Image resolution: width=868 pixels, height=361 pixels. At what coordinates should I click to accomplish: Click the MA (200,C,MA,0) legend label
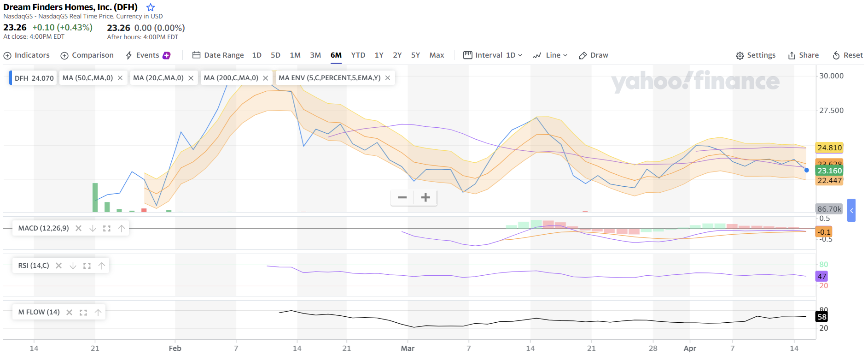tap(231, 78)
